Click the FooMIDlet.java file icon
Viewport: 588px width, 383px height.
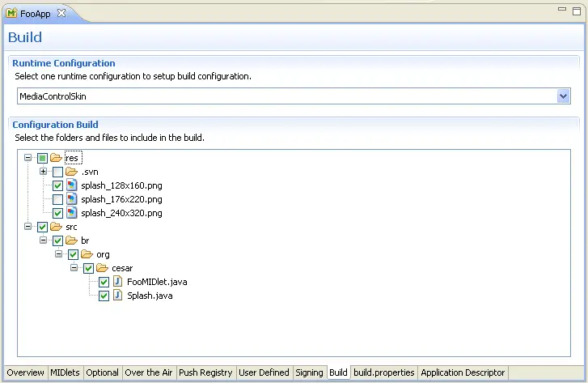tap(117, 282)
